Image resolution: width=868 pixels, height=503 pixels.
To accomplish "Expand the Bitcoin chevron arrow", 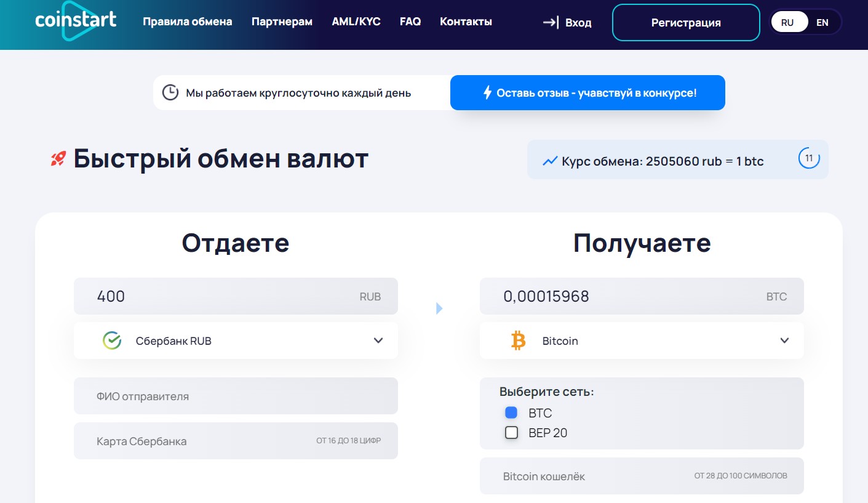I will click(x=784, y=340).
